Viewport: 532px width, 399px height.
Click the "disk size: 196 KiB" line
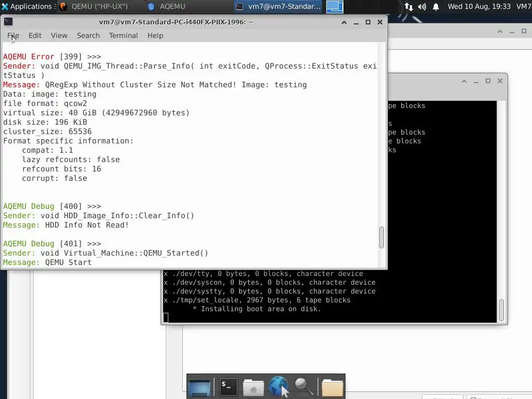pos(45,122)
